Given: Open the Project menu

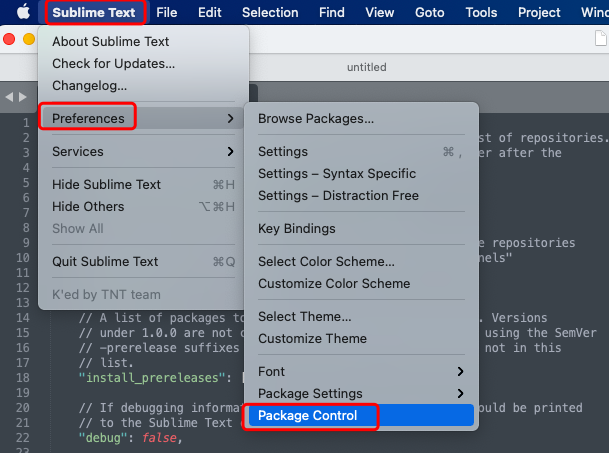Looking at the screenshot, I should pos(539,12).
